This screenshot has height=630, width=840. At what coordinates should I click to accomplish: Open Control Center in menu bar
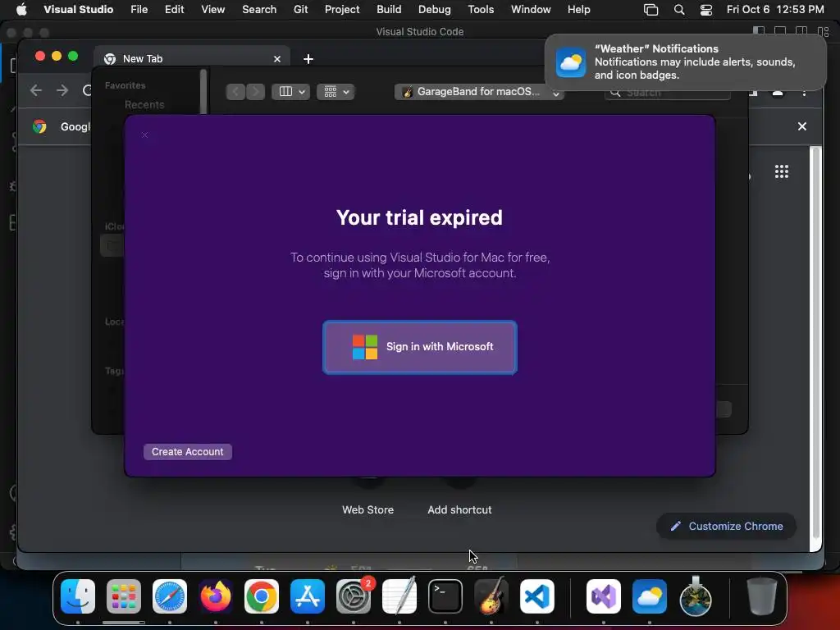tap(706, 10)
